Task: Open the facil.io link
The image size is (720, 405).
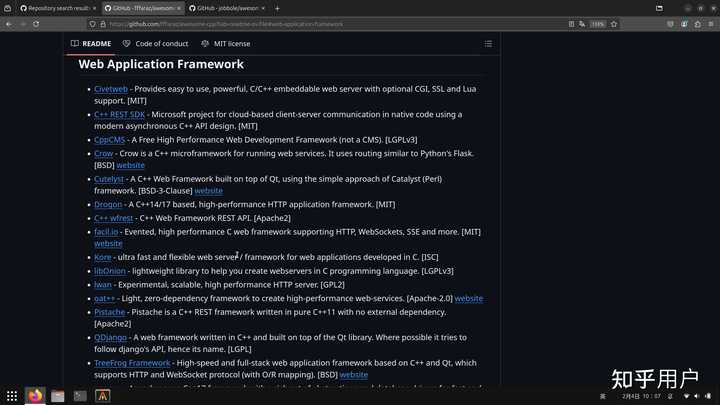Action: [106, 232]
